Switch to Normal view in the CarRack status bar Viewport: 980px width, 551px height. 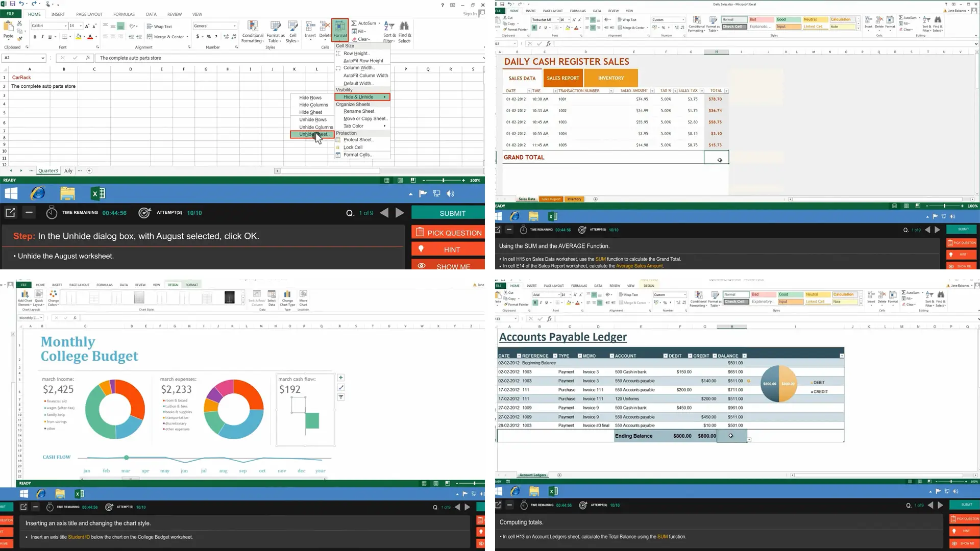pos(387,180)
